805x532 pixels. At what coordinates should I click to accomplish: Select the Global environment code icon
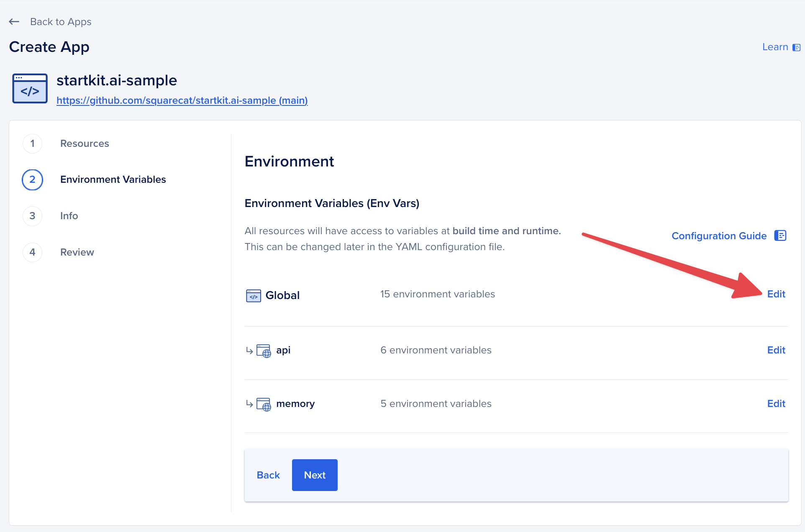point(253,295)
